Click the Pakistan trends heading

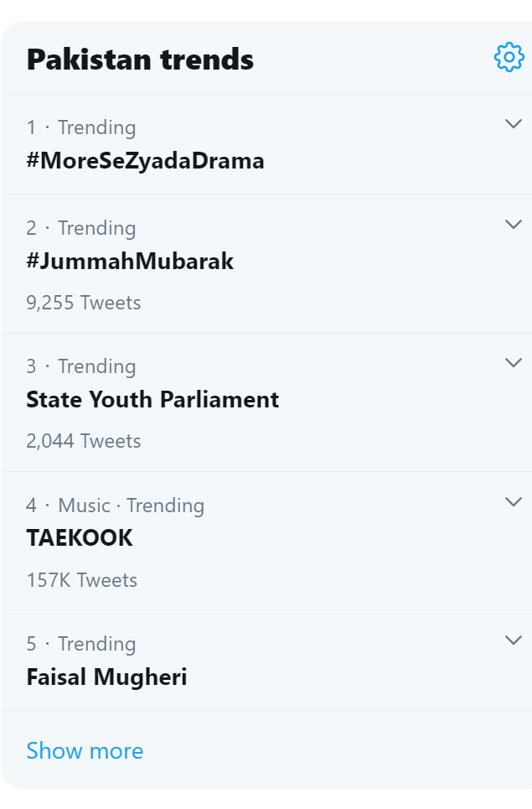140,60
